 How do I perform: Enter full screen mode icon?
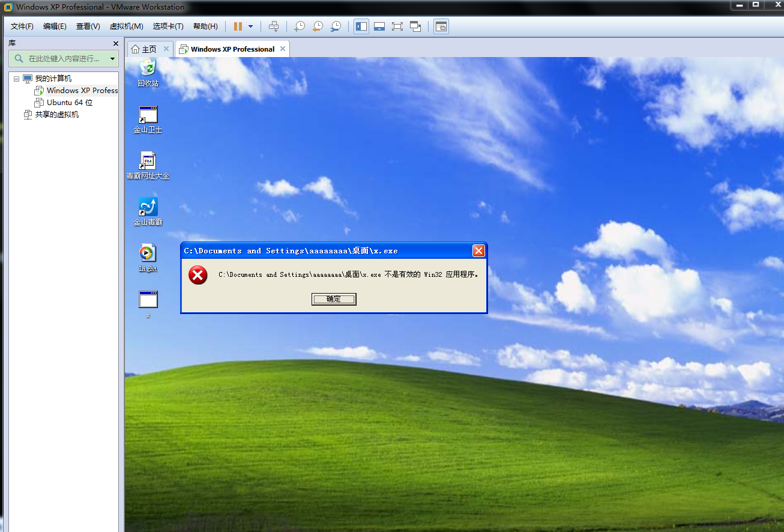pos(397,26)
